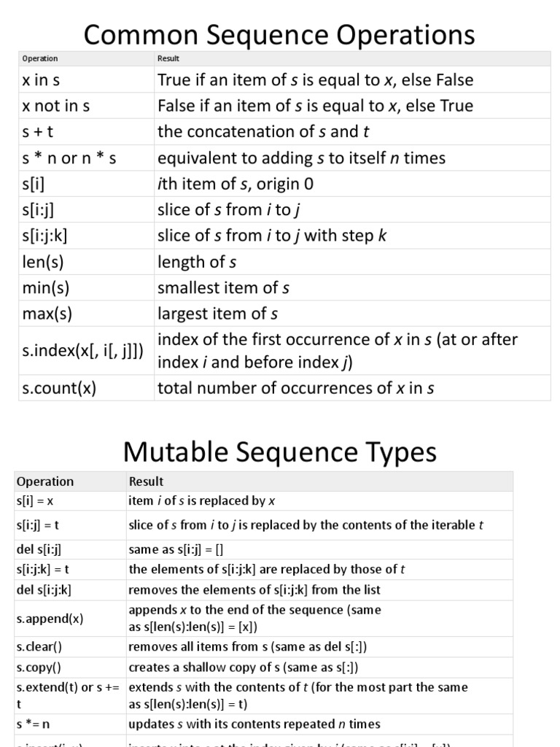Click the "s *= n" operation cell

(x=34, y=724)
